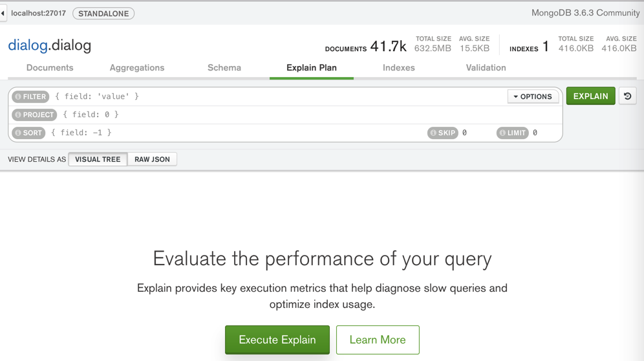Click the documents count 41.7k

pyautogui.click(x=388, y=46)
